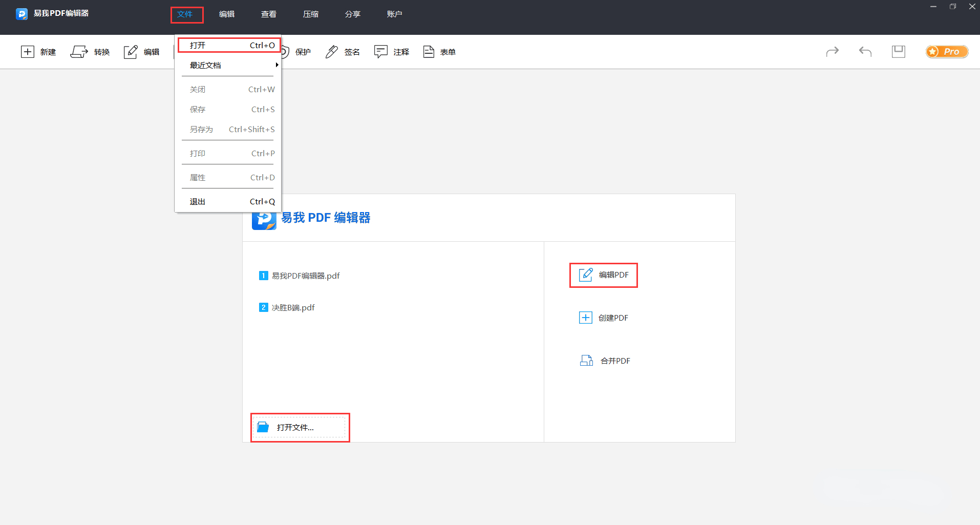Click the redo arrow icon
This screenshot has height=525, width=980.
[833, 51]
